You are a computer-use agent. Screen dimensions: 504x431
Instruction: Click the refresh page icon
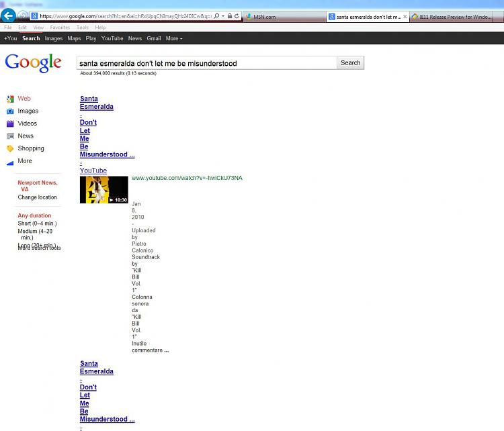coord(237,15)
